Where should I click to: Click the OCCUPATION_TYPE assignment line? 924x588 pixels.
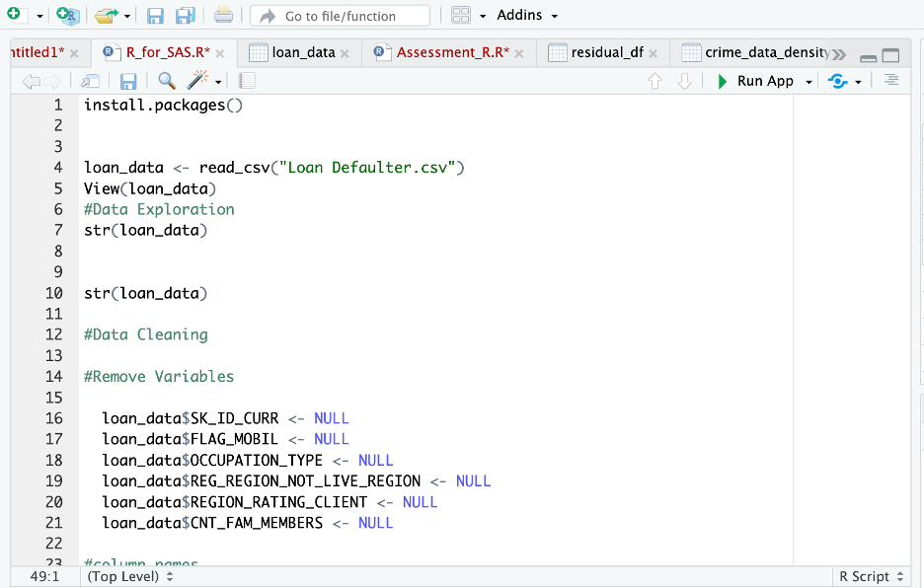click(x=248, y=460)
